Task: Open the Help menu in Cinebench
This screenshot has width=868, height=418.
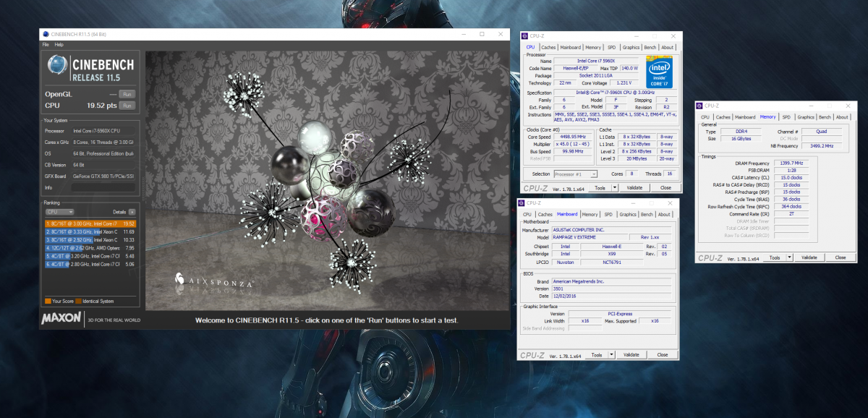Action: 59,45
